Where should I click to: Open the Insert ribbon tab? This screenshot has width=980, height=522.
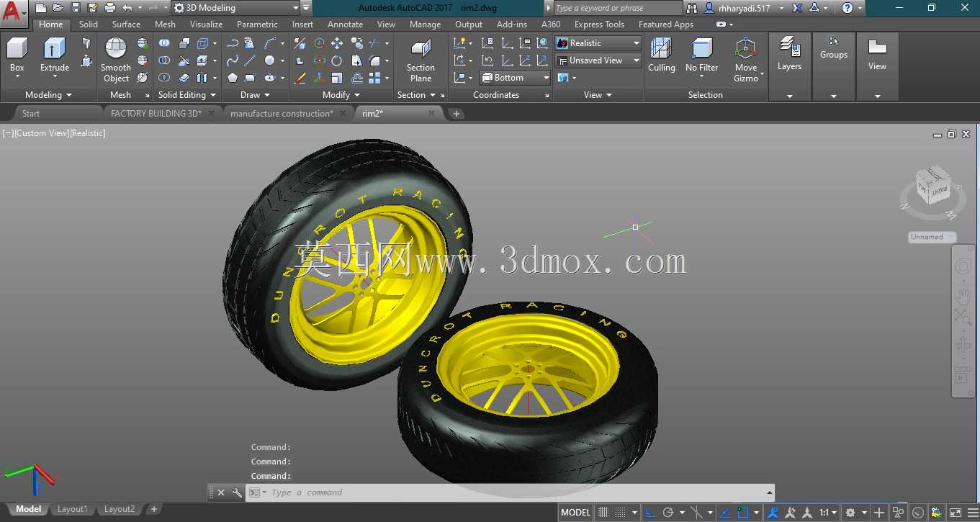point(302,24)
